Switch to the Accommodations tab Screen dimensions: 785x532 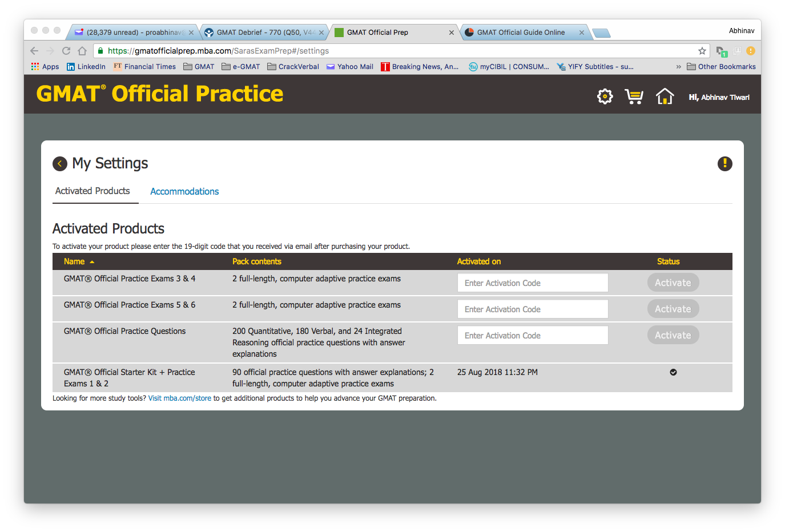184,192
